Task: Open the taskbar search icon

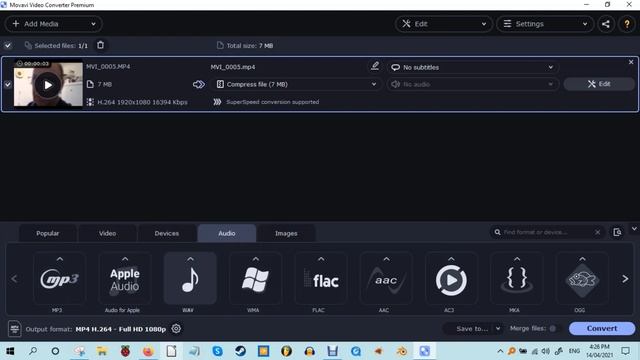Action: point(33,351)
